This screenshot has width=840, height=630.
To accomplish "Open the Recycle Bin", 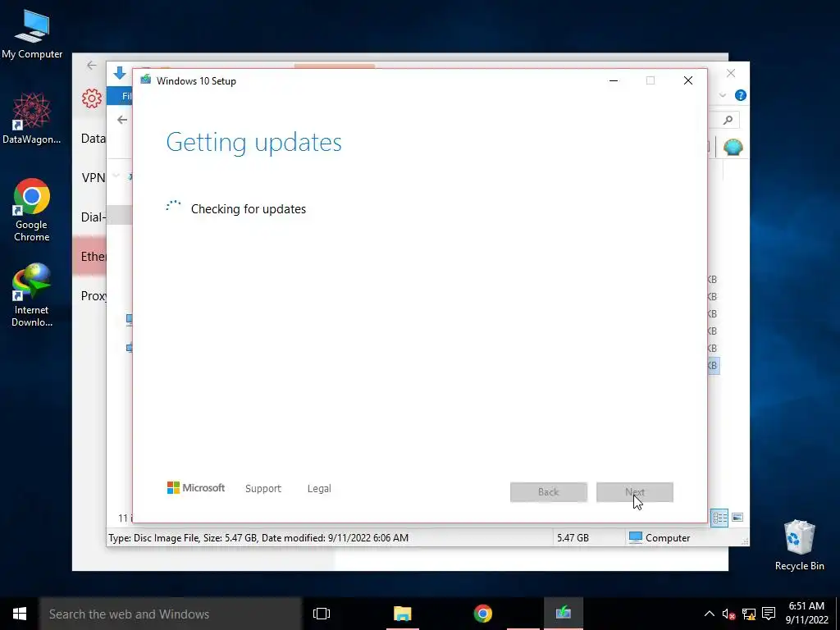I will tap(799, 545).
